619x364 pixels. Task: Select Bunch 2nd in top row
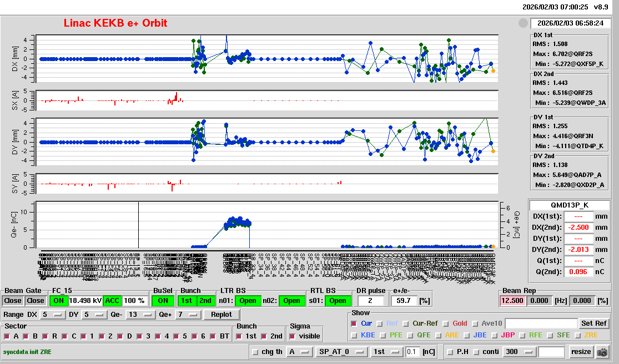(205, 301)
